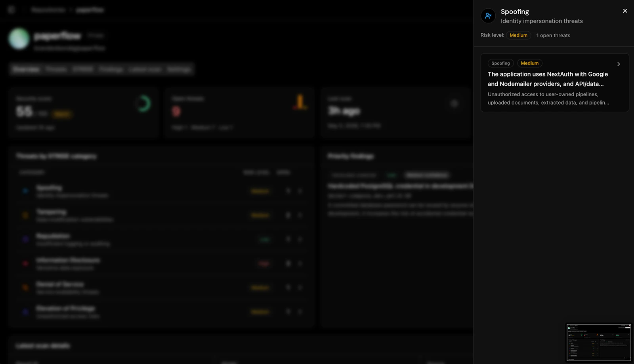Click the 'Risk level:' label
634x364 pixels.
click(x=492, y=35)
